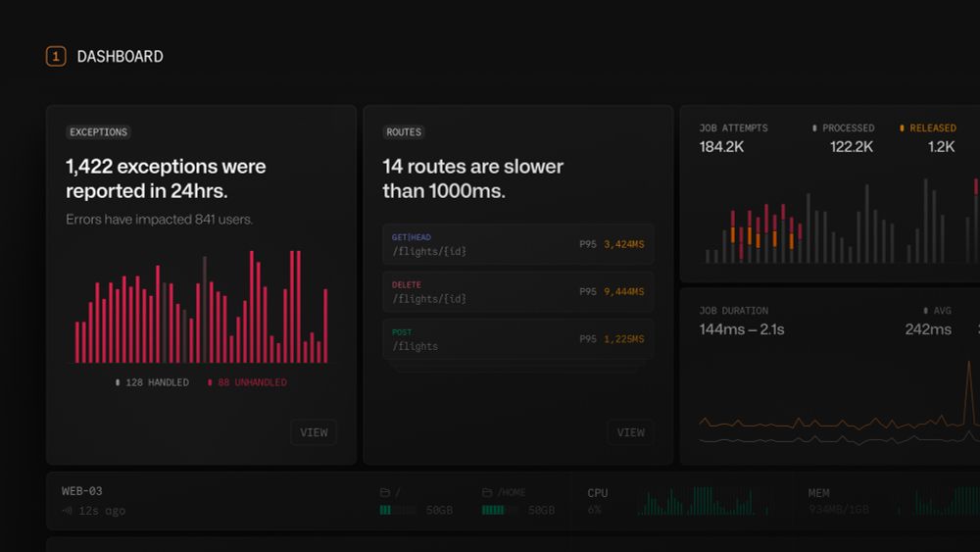
Task: Click the 122.2K processed value
Action: 852,147
